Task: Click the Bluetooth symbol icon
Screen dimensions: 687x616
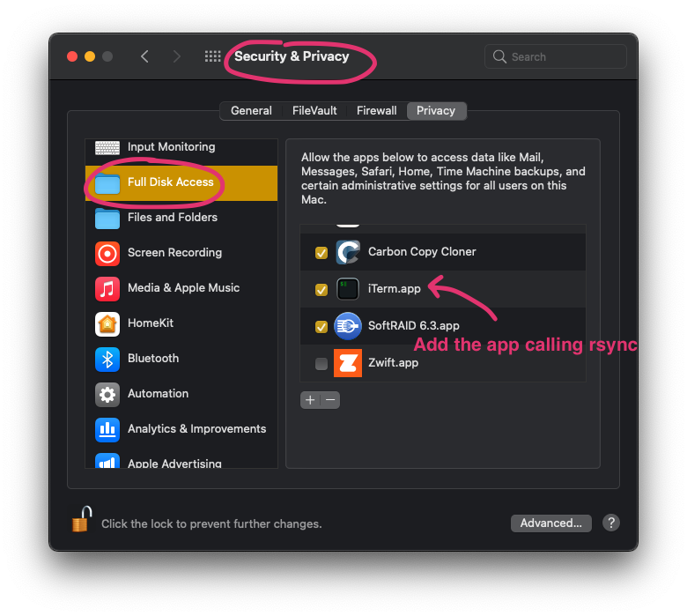Action: click(107, 360)
